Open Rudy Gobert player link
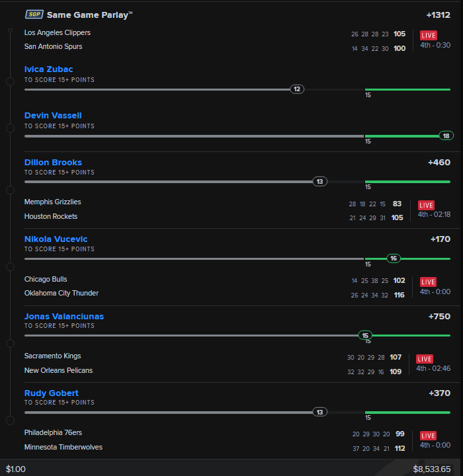This screenshot has width=463, height=476. pyautogui.click(x=52, y=393)
